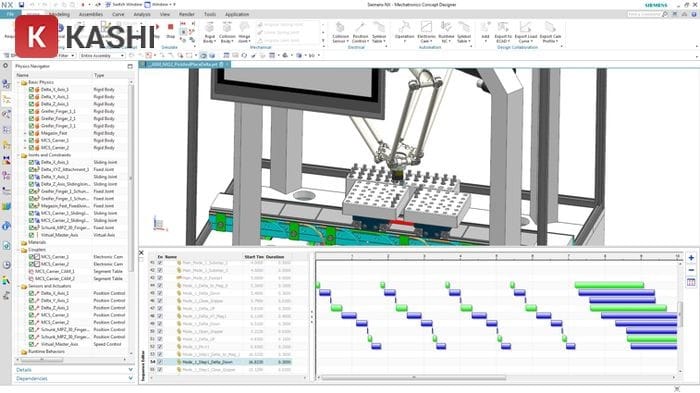Click the Add tool in Design Collaboration
The image size is (700, 393).
click(x=485, y=33)
